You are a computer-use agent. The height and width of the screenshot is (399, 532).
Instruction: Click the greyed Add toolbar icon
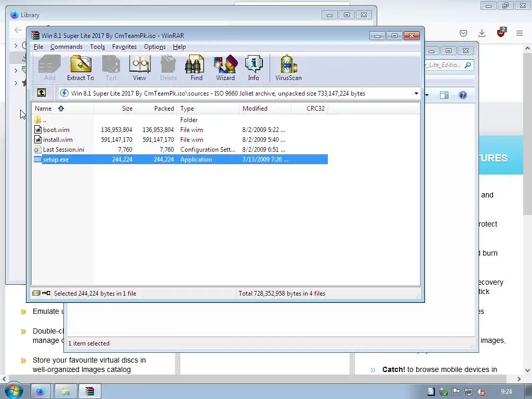(x=49, y=68)
